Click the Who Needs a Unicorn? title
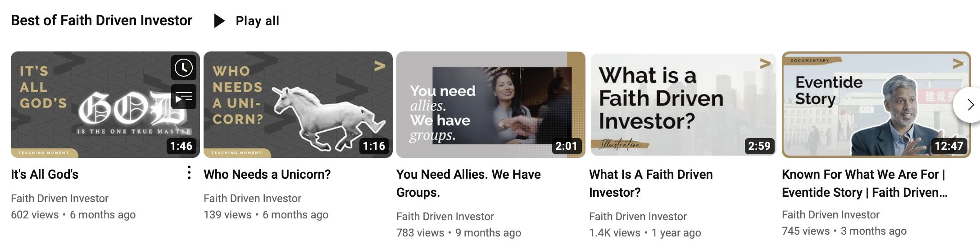 pos(267,174)
